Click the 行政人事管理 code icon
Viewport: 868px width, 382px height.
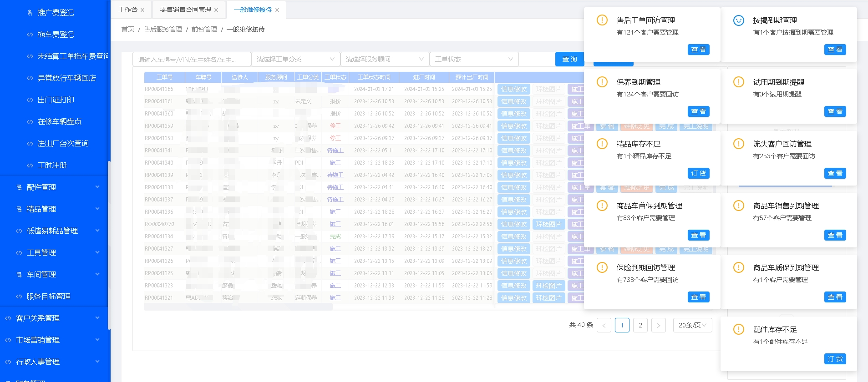(x=8, y=362)
